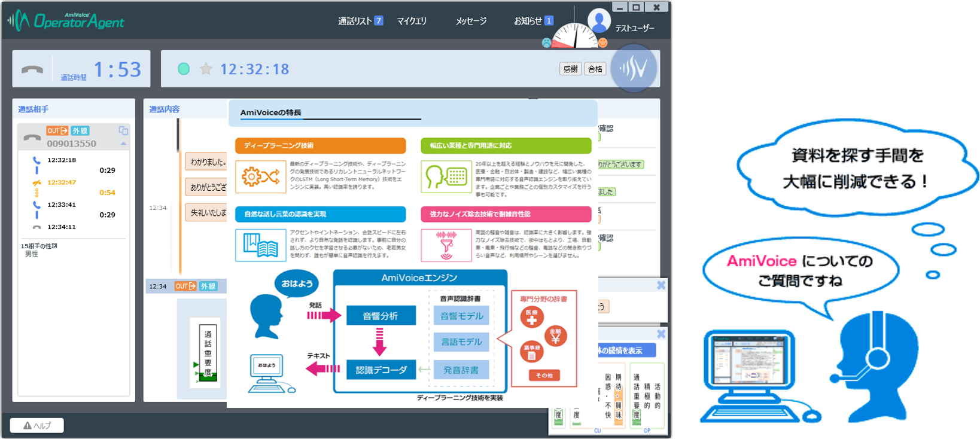Image resolution: width=980 pixels, height=439 pixels.
Task: Collapse the caller card with up arrow
Action: (123, 144)
